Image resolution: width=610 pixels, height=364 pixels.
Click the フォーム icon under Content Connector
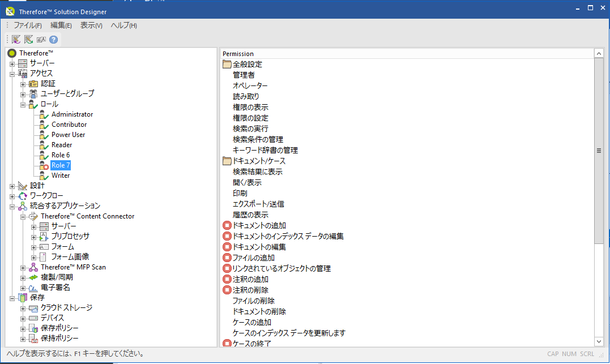pos(44,247)
